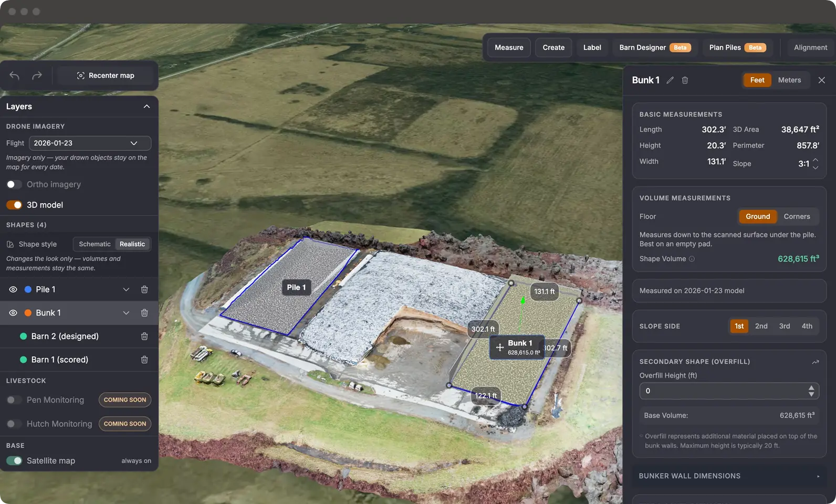
Task: Recenter the map view
Action: (106, 76)
